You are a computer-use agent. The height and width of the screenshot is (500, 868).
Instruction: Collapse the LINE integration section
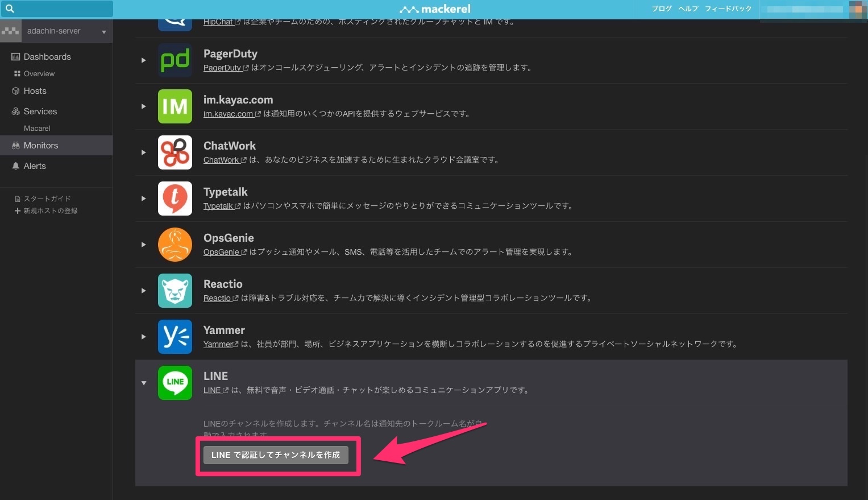point(143,383)
